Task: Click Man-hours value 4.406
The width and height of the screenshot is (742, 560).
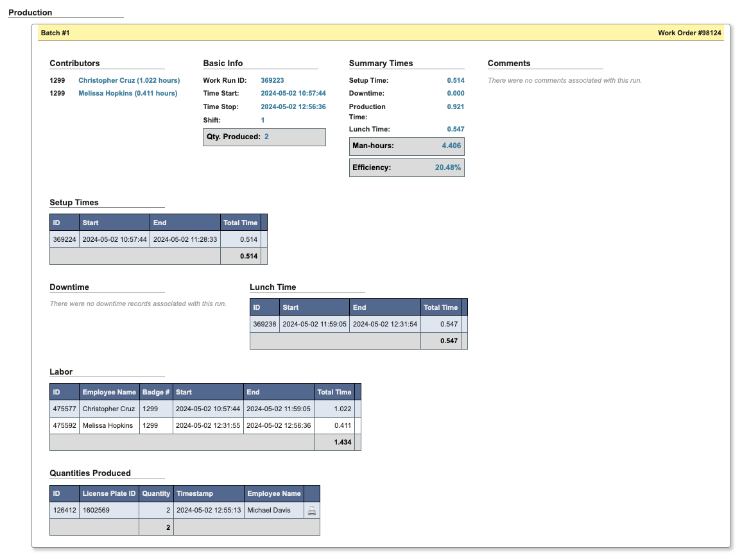Action: coord(451,146)
